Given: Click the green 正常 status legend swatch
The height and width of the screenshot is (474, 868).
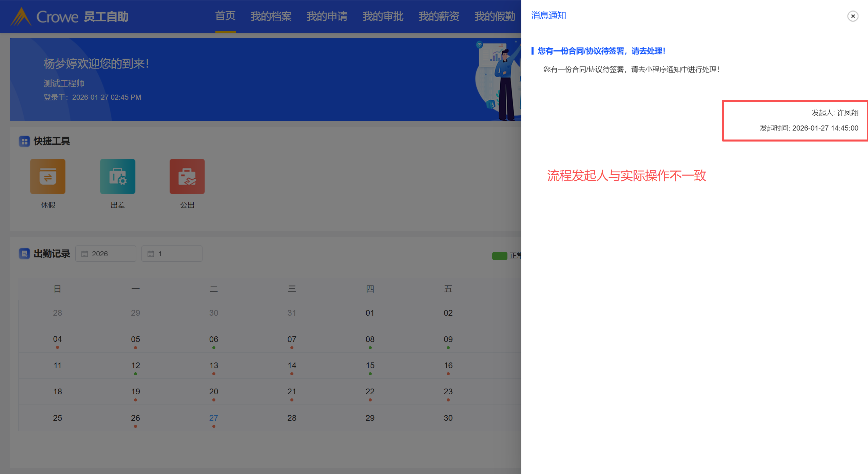Looking at the screenshot, I should coord(499,256).
